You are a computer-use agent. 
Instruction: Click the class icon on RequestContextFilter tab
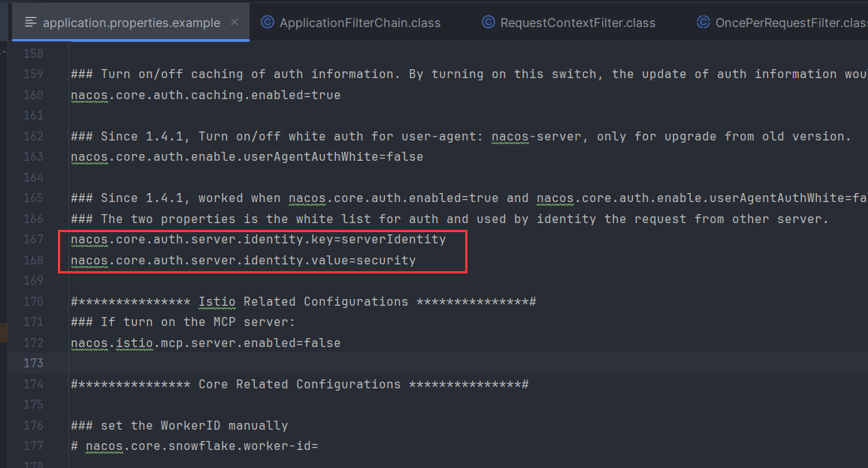pos(488,22)
